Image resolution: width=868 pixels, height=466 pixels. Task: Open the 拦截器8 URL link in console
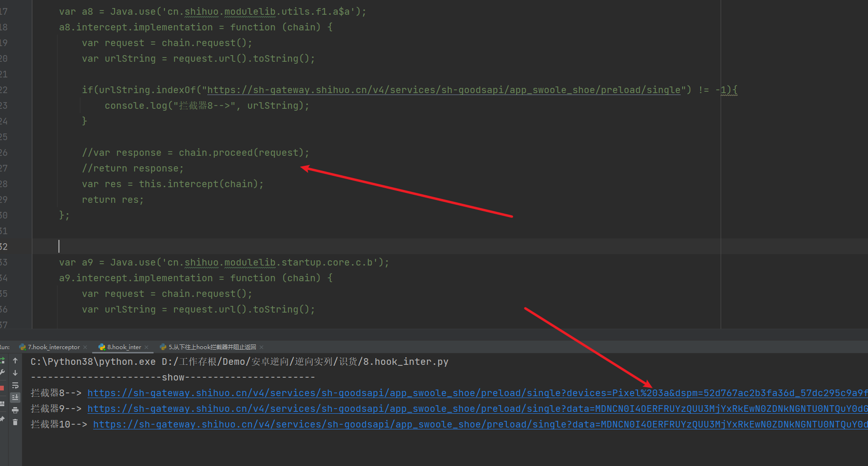477,393
